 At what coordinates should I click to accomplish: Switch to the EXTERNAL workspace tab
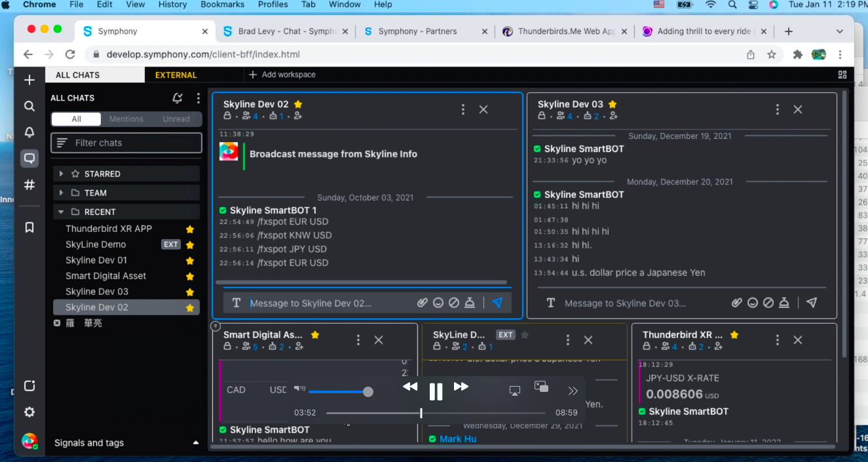176,75
